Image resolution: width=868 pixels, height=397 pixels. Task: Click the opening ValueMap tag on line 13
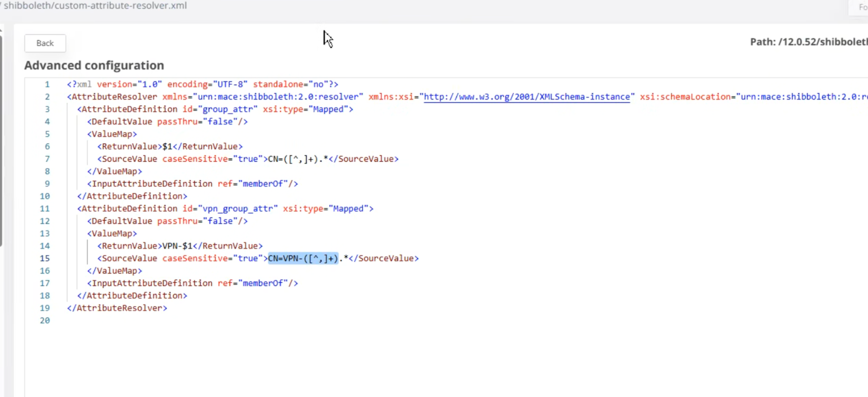pos(112,234)
